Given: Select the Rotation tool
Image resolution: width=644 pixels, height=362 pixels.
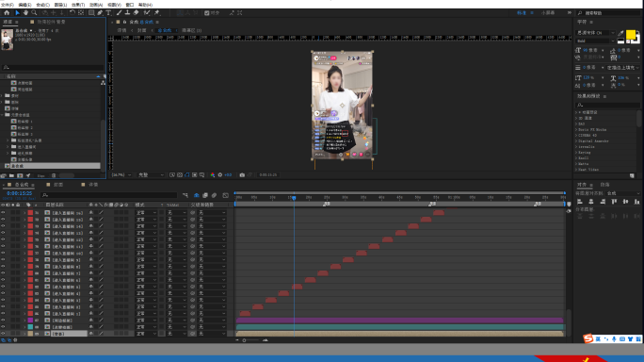Looking at the screenshot, I should [72, 13].
